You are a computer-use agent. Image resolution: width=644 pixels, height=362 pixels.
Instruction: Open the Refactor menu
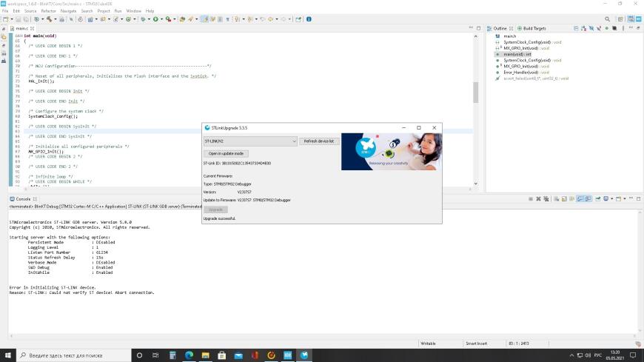coord(48,11)
